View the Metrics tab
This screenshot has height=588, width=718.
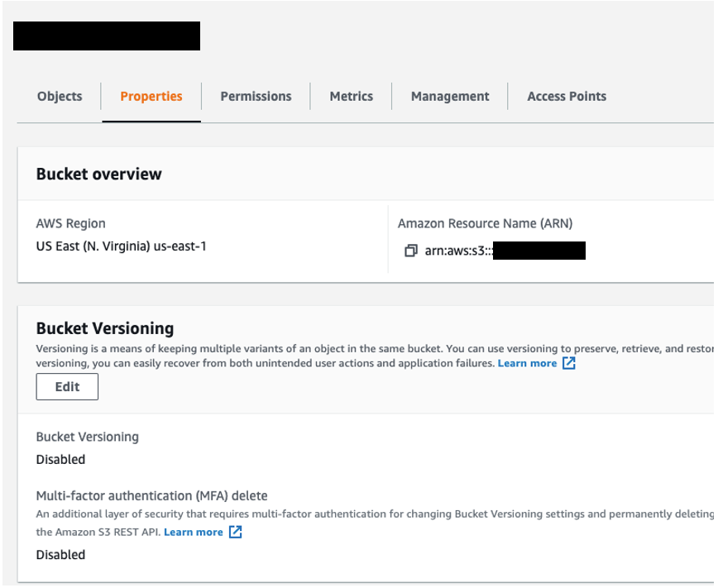[x=351, y=96]
